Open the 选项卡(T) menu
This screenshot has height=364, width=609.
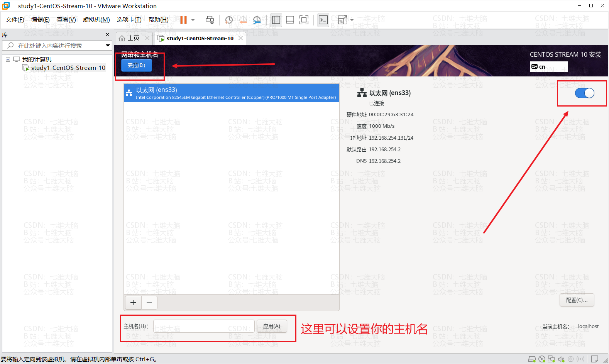click(129, 20)
